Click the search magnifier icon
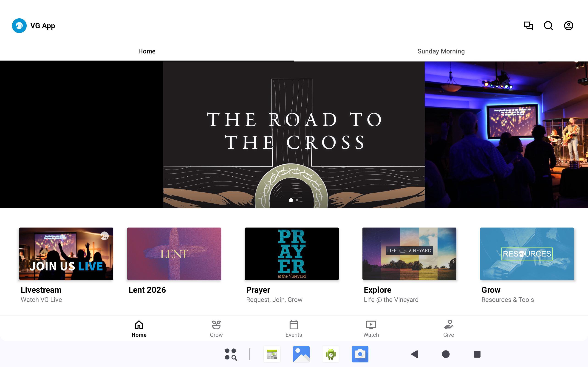 [548, 26]
